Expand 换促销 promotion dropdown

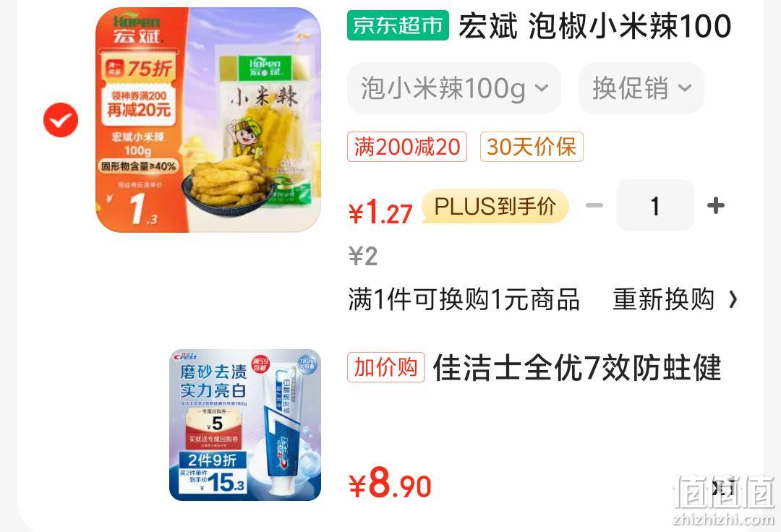[641, 88]
